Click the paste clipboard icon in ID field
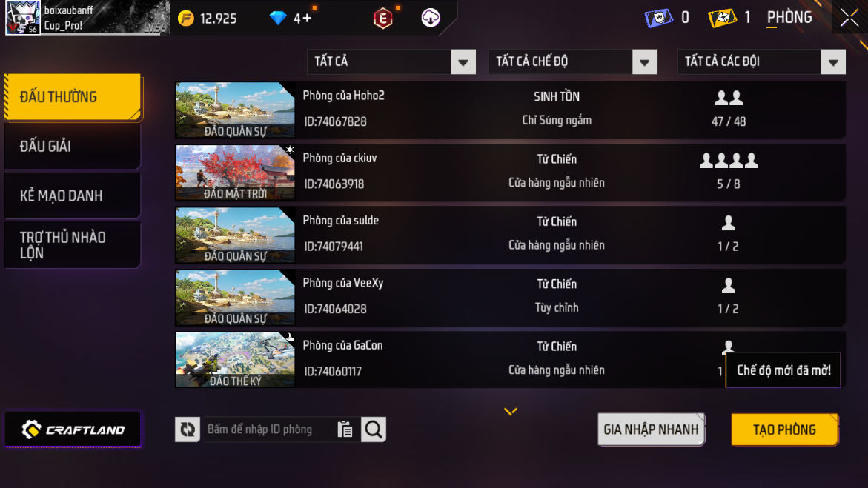Image resolution: width=868 pixels, height=488 pixels. pos(345,429)
